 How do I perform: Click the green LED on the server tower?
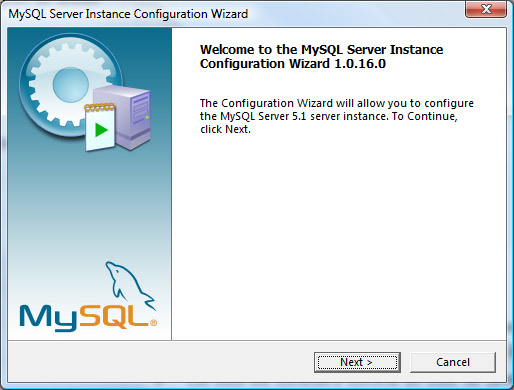point(147,117)
